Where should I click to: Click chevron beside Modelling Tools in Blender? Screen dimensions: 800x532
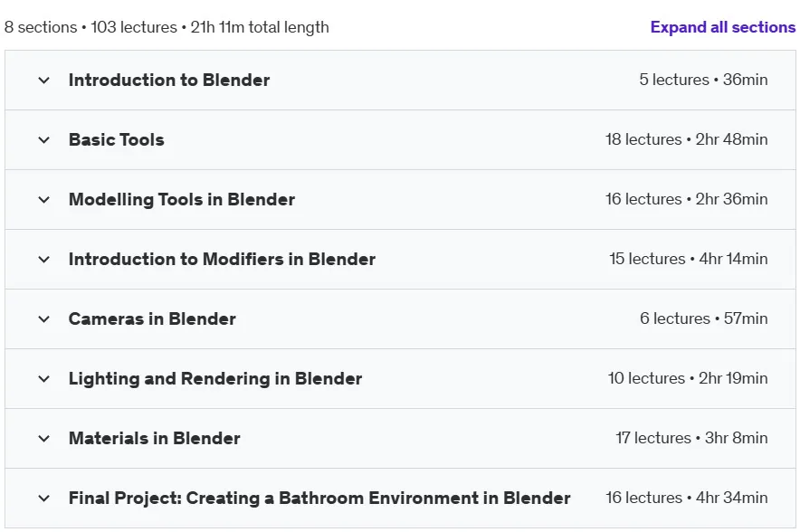43,199
